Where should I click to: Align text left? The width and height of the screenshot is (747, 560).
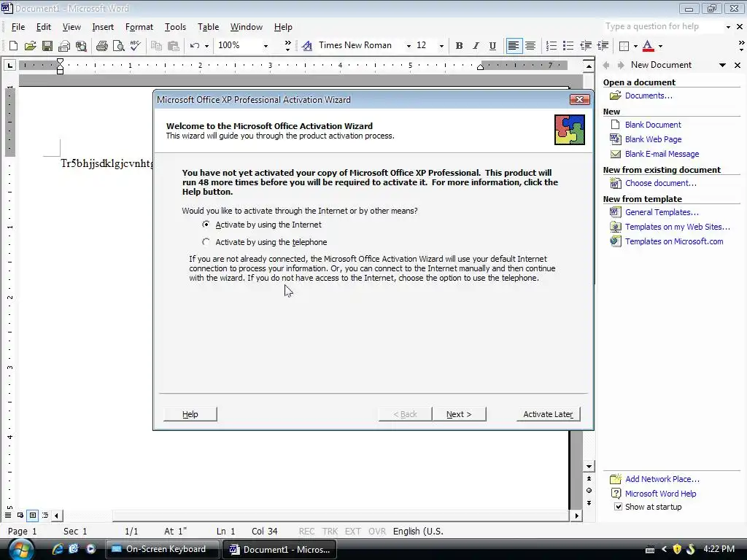pos(514,46)
